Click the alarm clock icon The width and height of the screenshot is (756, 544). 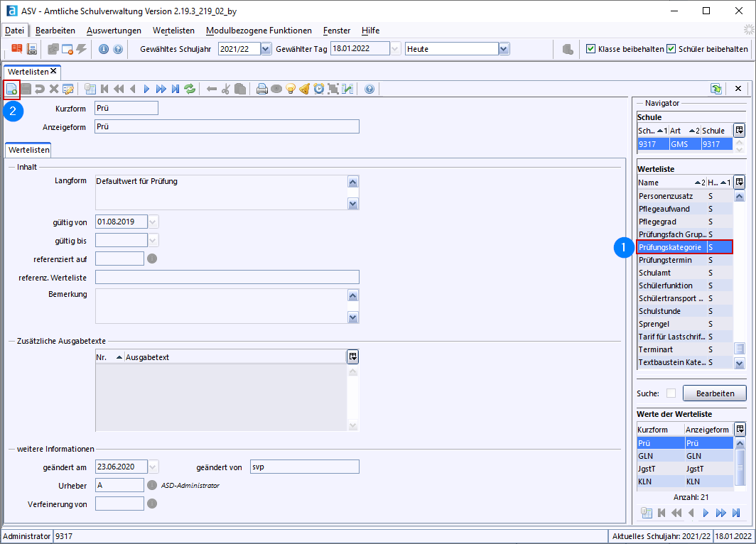pos(319,89)
